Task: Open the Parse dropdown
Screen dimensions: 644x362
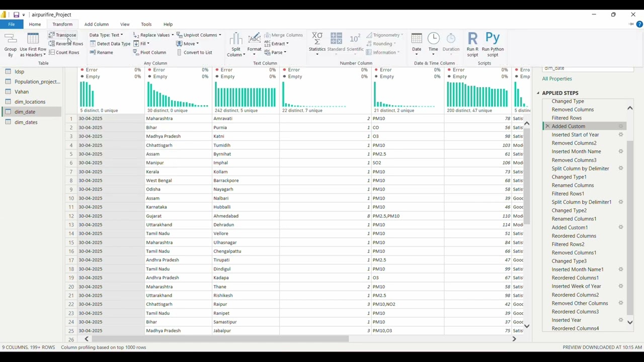Action: click(275, 52)
